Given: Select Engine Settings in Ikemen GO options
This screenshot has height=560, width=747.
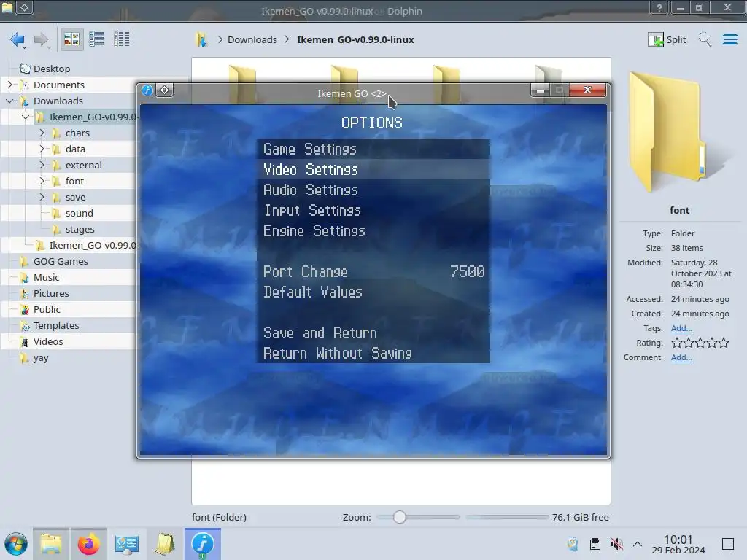Looking at the screenshot, I should [373, 231].
